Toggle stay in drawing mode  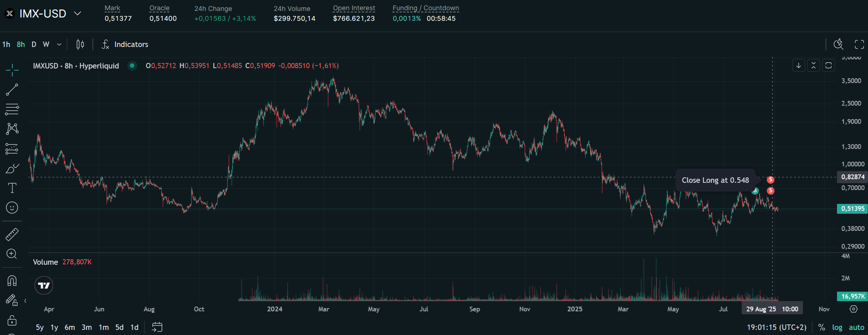click(x=12, y=300)
